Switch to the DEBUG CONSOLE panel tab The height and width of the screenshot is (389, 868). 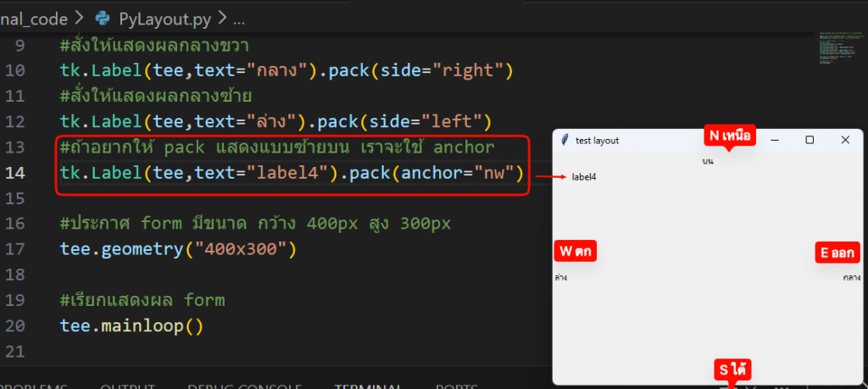[246, 386]
